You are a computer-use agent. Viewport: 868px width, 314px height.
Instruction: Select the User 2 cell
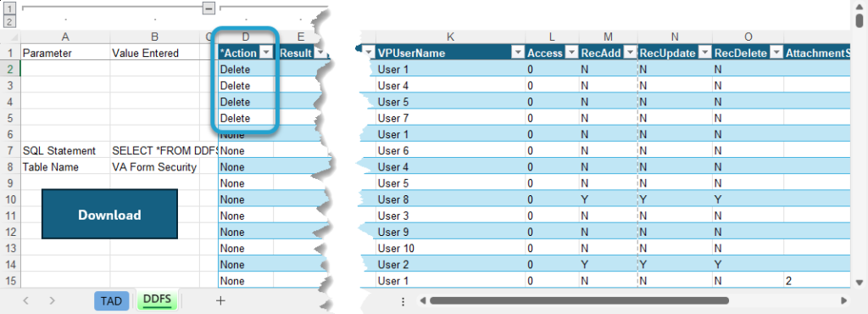(450, 265)
